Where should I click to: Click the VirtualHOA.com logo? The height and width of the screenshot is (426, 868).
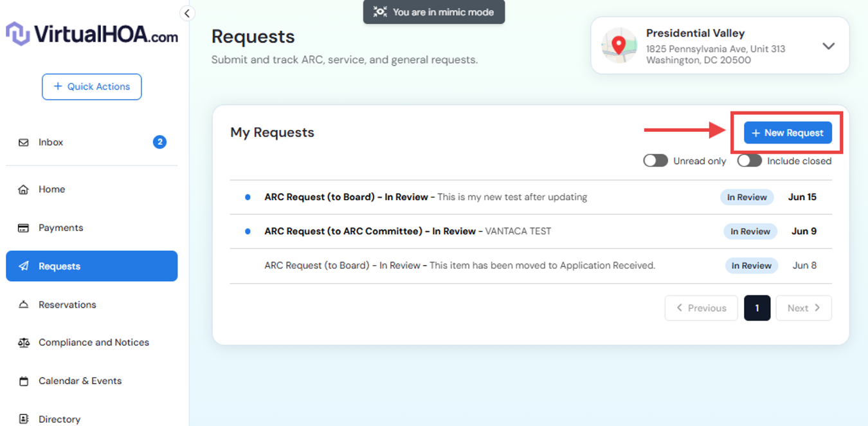tap(92, 34)
